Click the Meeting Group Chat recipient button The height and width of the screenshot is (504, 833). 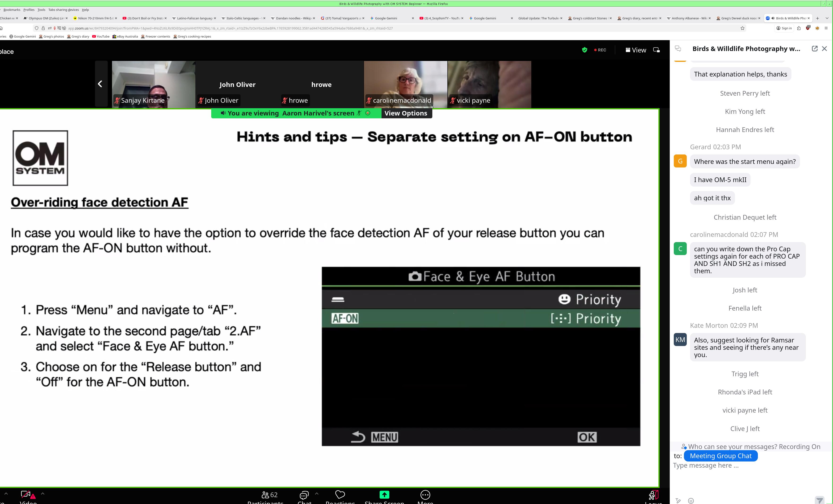tap(720, 456)
